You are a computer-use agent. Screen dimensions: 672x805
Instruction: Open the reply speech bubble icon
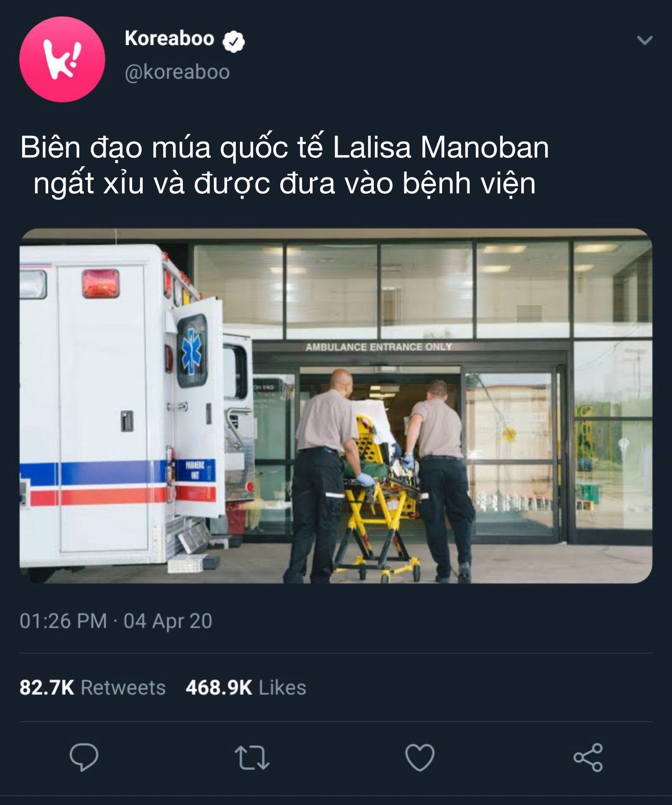point(84,757)
